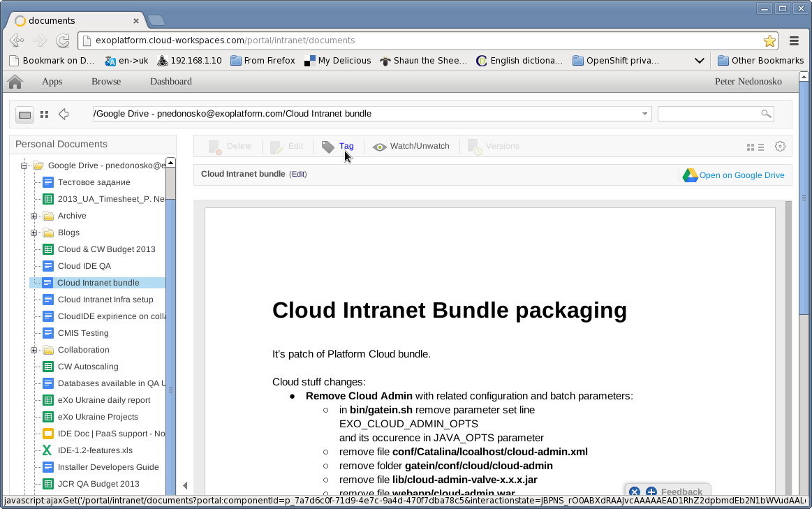Click the page scrollbar up arrow
812x509 pixels.
click(804, 77)
